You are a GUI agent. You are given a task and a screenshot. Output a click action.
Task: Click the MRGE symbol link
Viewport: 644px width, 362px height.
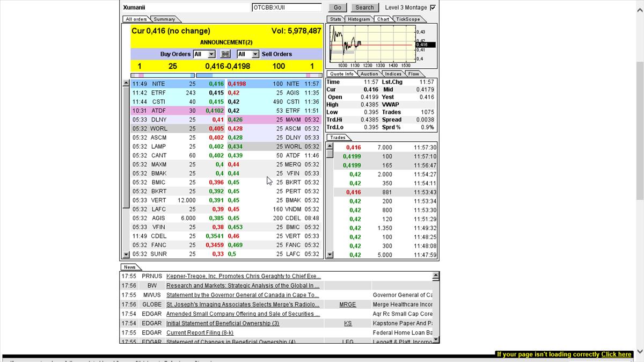point(347,304)
